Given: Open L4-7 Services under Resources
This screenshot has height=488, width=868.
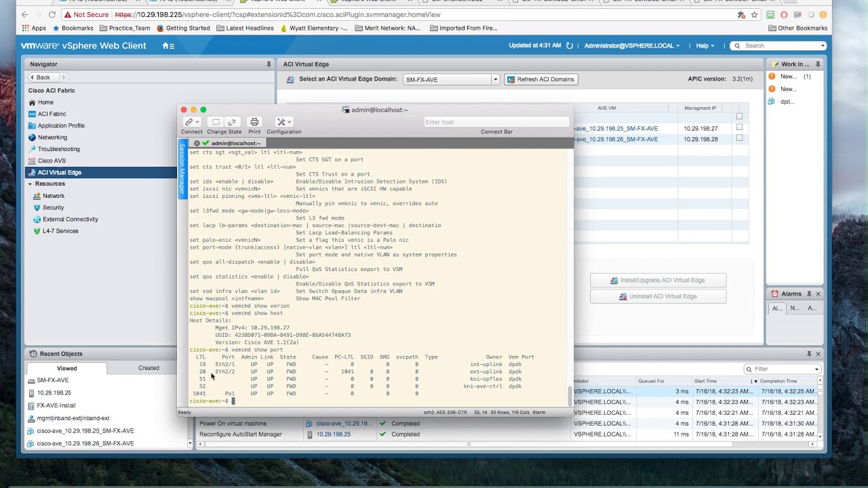Looking at the screenshot, I should coord(60,231).
